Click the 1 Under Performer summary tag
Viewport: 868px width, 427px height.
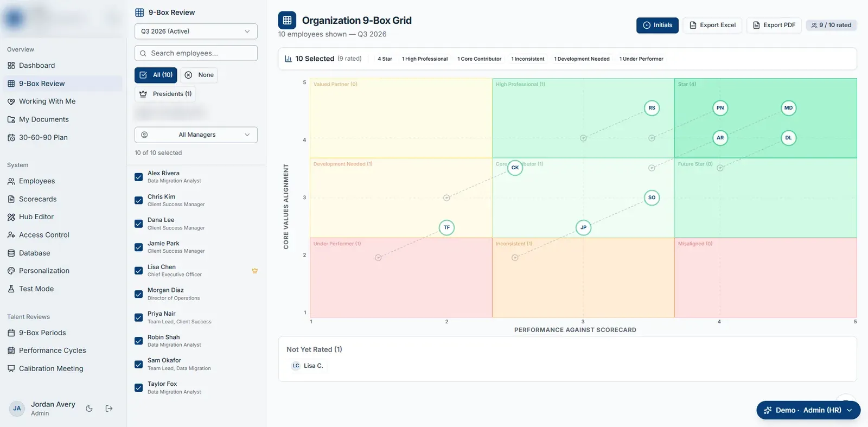pos(641,59)
